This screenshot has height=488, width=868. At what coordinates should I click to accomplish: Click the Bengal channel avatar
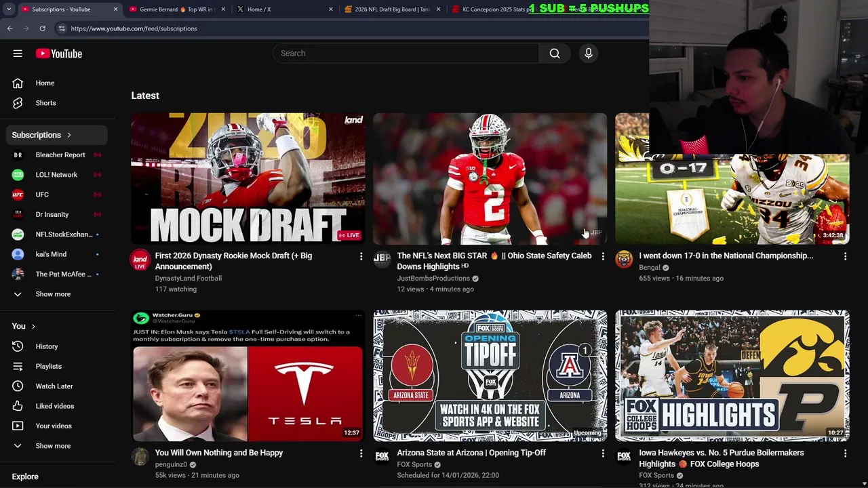624,258
